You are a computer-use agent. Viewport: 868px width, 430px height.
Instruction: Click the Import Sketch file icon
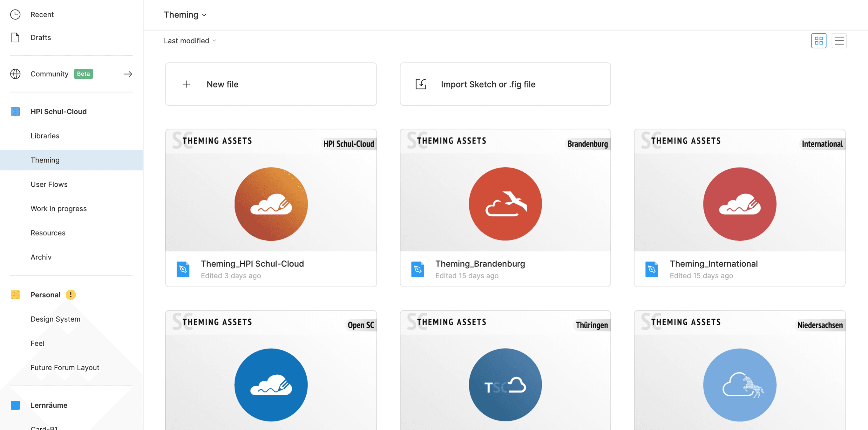421,84
